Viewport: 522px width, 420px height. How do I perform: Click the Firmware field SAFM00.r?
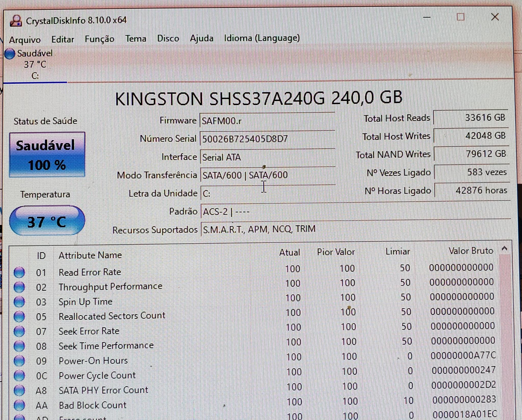tap(267, 120)
